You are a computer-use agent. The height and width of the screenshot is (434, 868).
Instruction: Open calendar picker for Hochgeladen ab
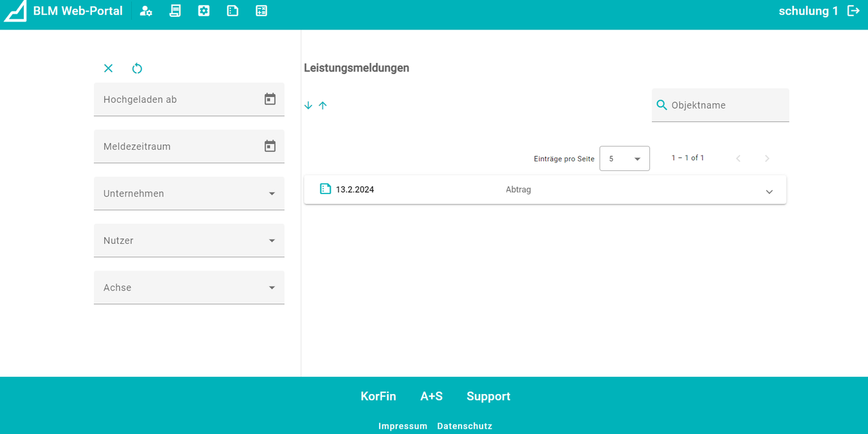click(270, 99)
